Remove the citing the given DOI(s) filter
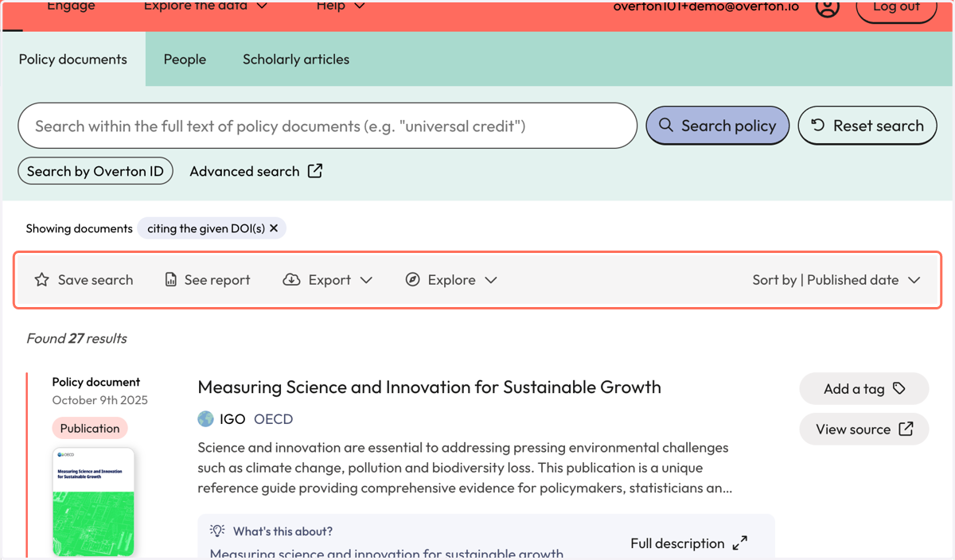This screenshot has width=955, height=560. point(274,228)
